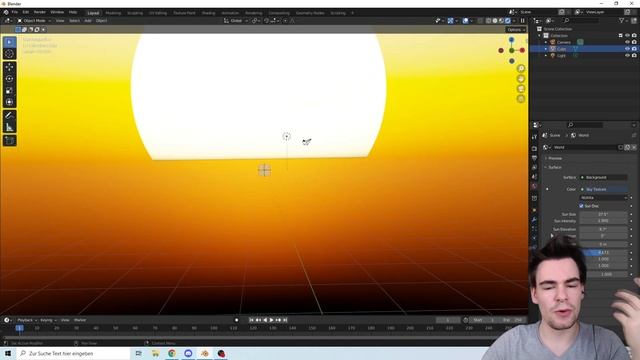Open the Output properties tab
This screenshot has height=360, width=640.
(534, 158)
